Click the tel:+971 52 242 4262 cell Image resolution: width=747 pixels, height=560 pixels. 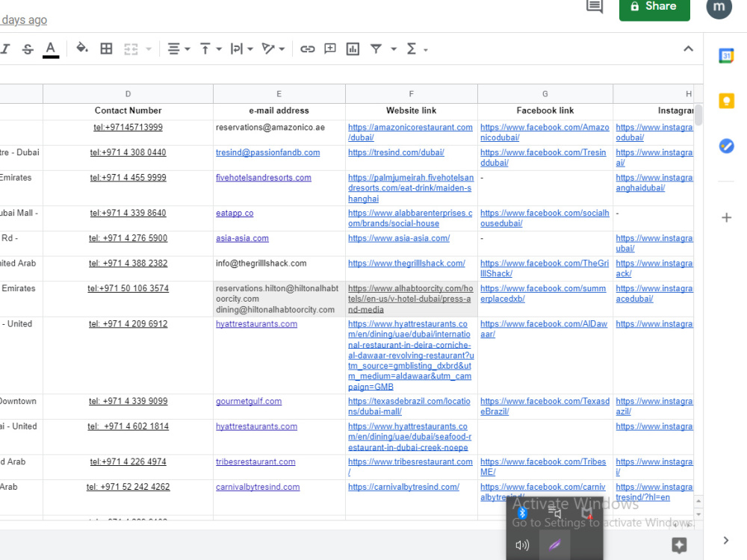pos(128,497)
